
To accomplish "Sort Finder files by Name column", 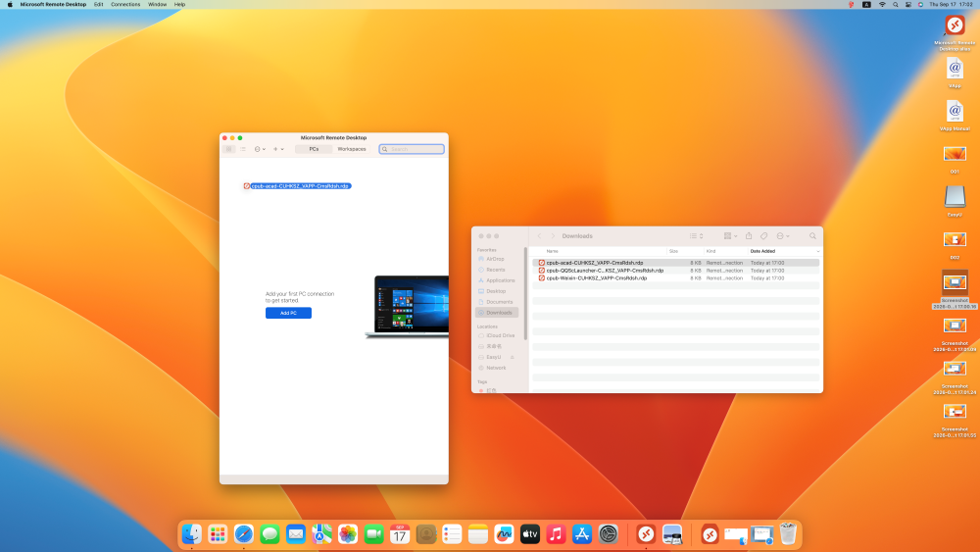I will click(553, 251).
